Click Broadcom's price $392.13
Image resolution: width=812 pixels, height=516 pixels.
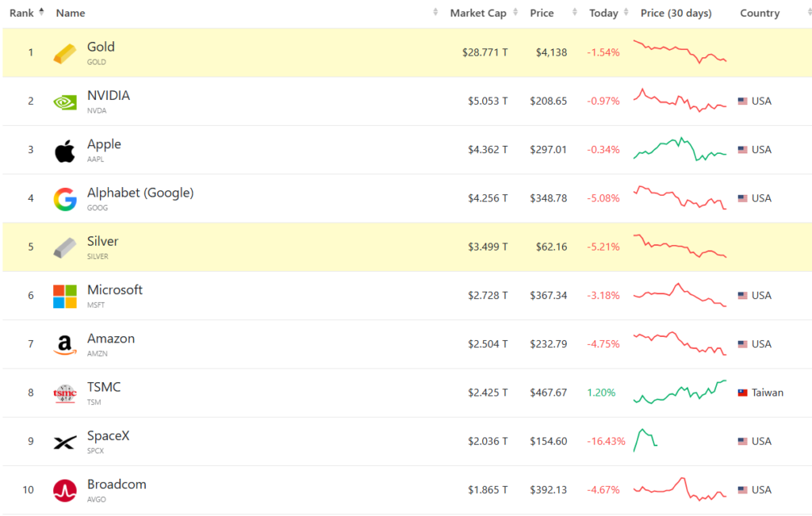[549, 490]
